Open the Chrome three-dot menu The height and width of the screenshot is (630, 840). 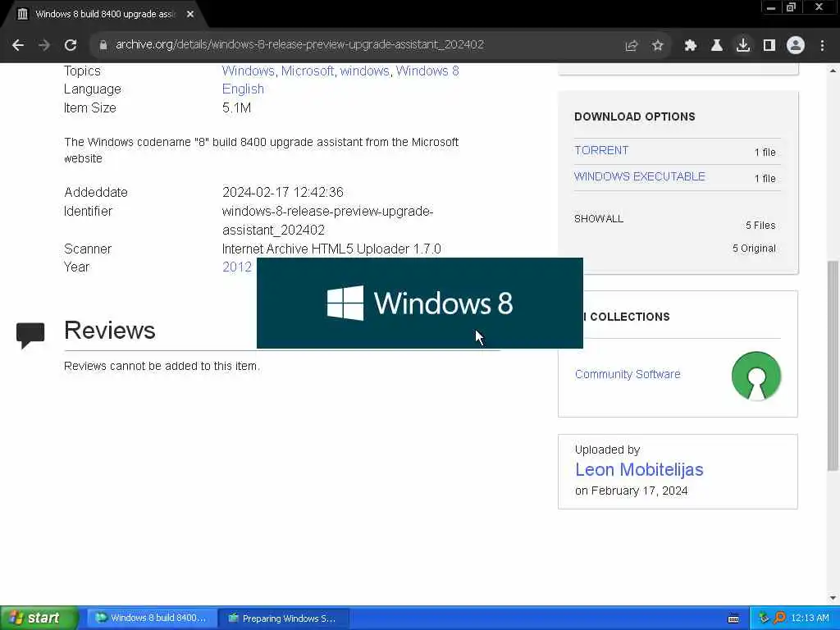[x=822, y=46]
